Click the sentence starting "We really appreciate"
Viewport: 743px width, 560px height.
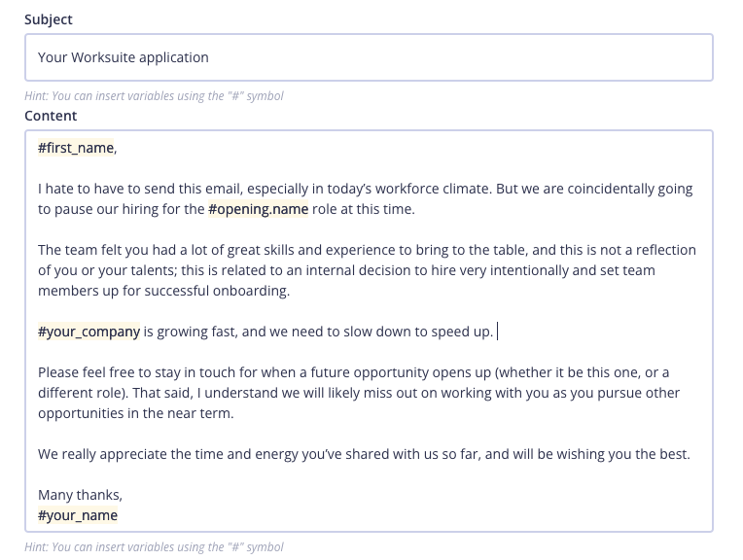(363, 454)
